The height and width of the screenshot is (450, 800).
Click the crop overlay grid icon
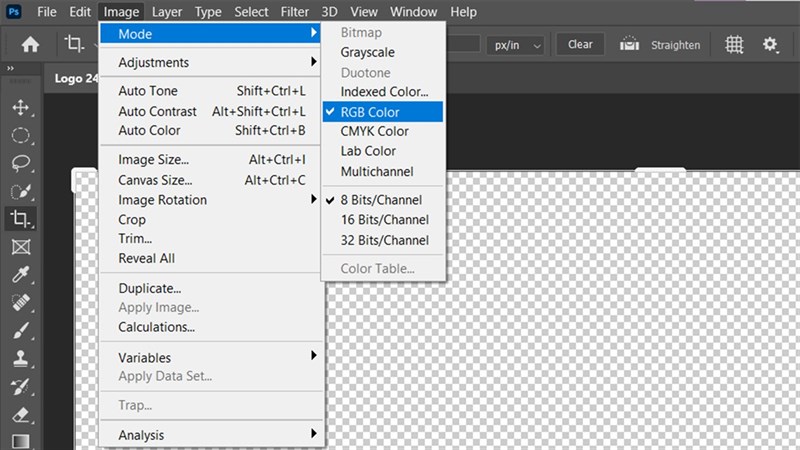coord(734,45)
